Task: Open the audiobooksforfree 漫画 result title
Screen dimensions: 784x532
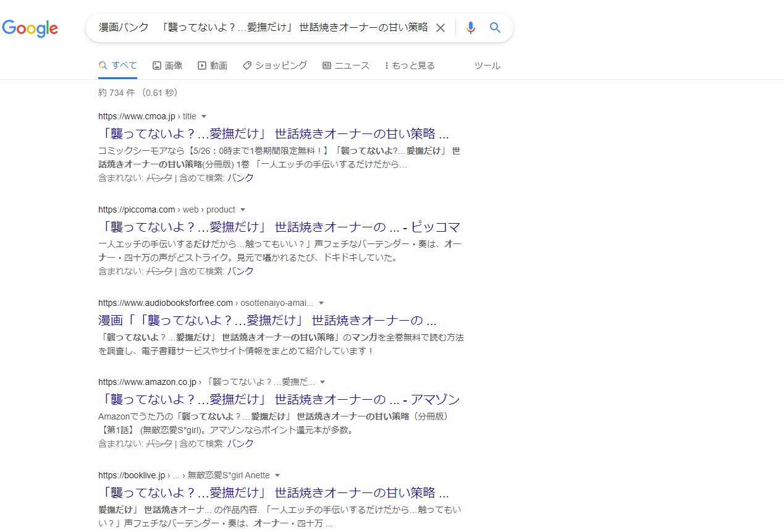Action: coord(267,320)
